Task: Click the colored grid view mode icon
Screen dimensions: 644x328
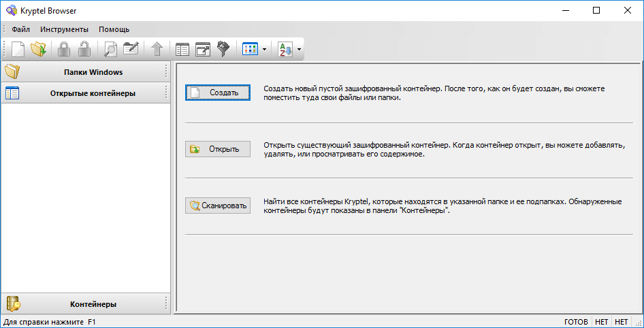Action: click(x=250, y=49)
